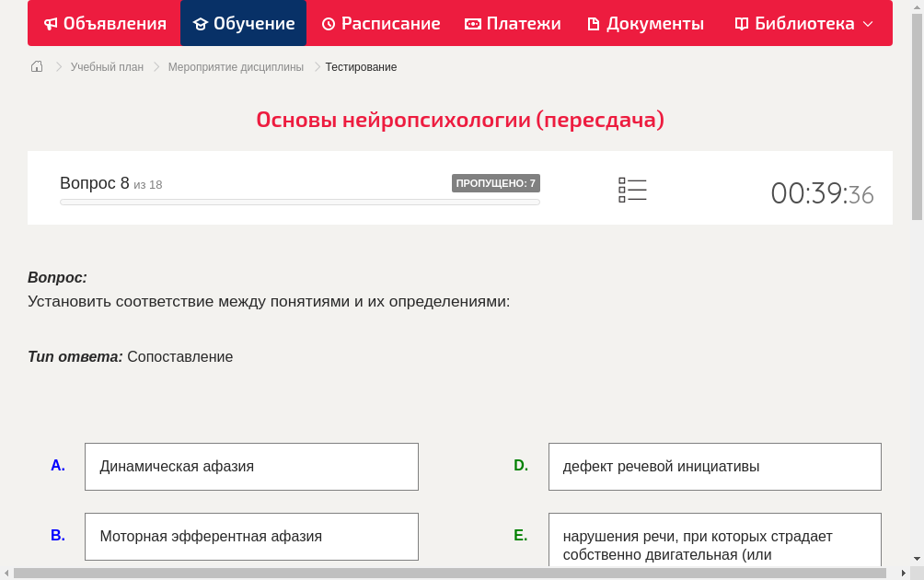Click the question progress bar

299,202
